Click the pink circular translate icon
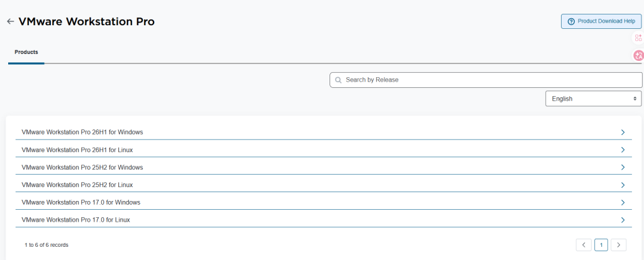The width and height of the screenshot is (644, 260). pyautogui.click(x=639, y=55)
